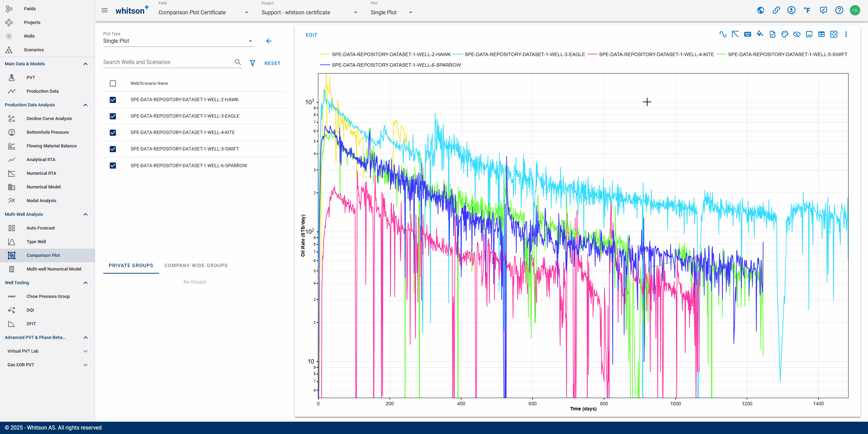868x434 pixels.
Task: Click the EDIT button above the plot
Action: tap(311, 35)
